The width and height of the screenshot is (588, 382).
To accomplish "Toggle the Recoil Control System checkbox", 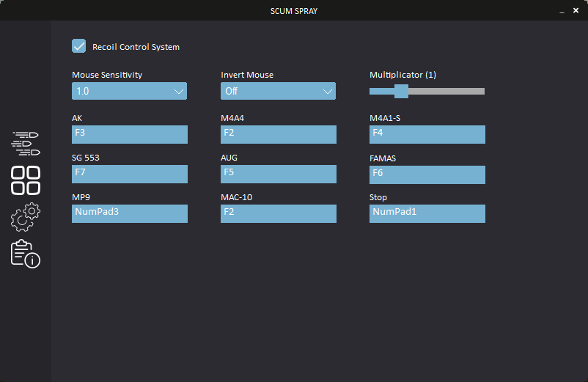I will (x=78, y=46).
